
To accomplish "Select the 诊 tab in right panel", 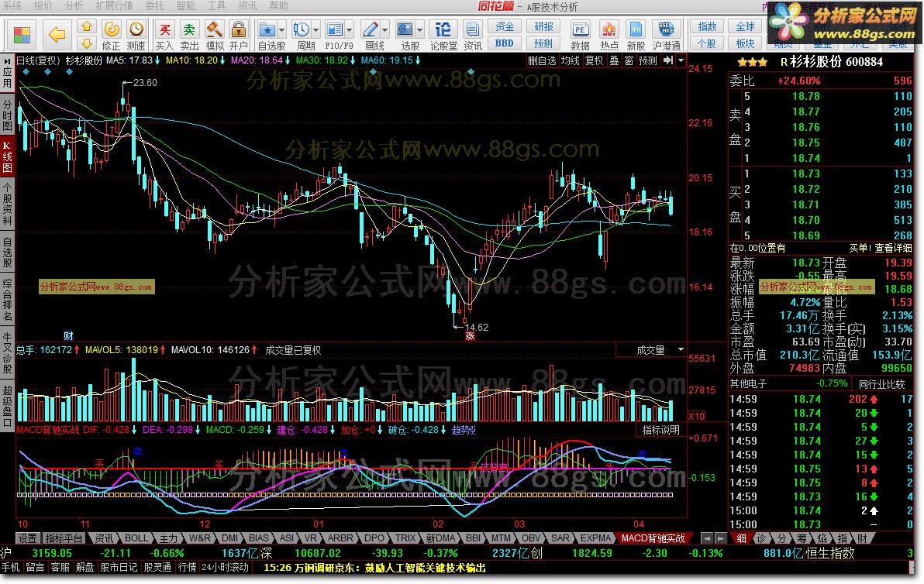I will (x=760, y=538).
